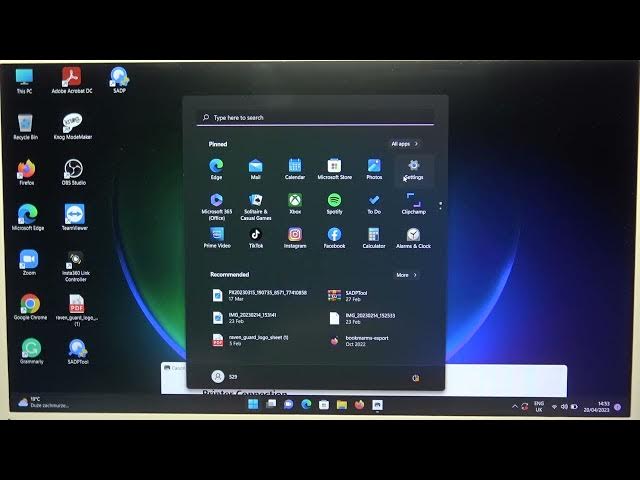Select SADPTool shortcut on the desktop
Screen dimensions: 640x480
coord(78,351)
